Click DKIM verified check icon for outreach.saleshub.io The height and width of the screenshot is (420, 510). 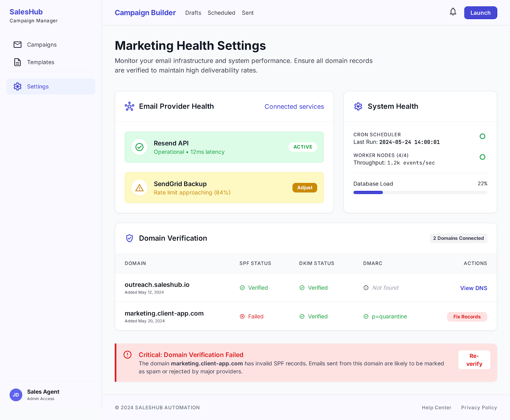click(x=302, y=288)
